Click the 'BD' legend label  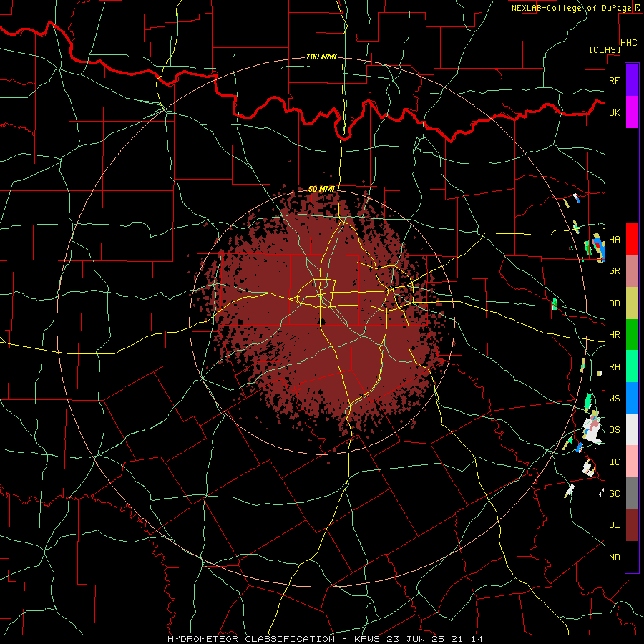click(614, 303)
